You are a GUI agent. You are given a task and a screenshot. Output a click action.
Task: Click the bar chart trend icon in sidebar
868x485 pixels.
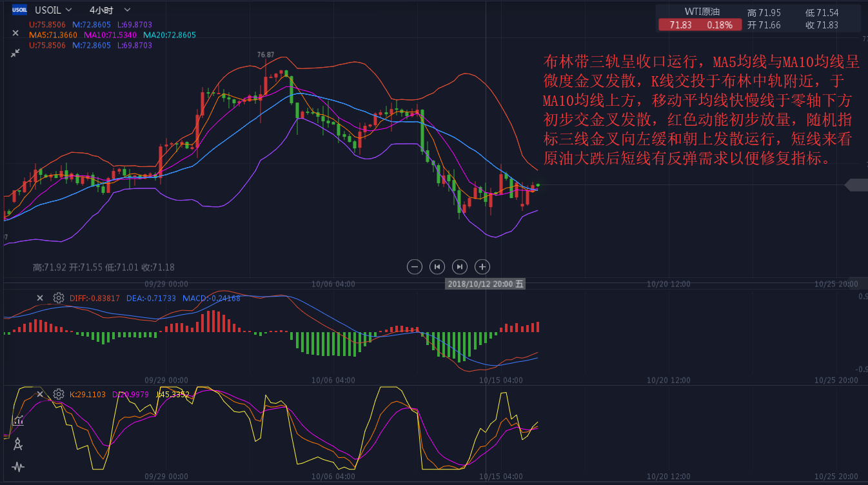[18, 420]
